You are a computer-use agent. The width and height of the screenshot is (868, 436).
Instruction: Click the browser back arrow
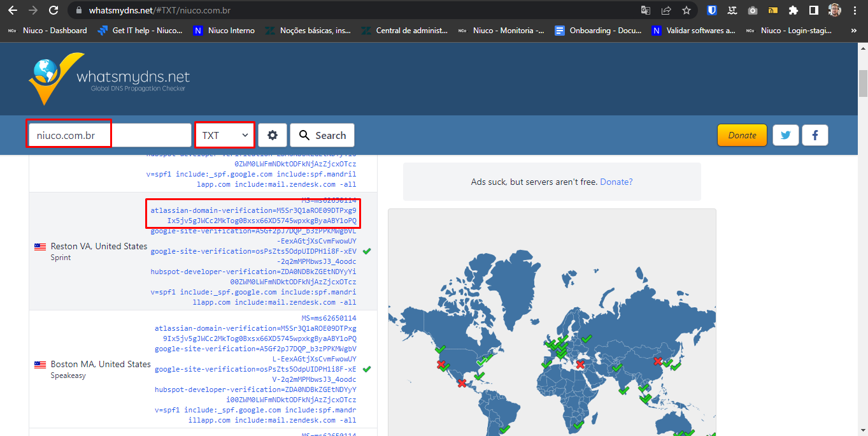(x=13, y=10)
